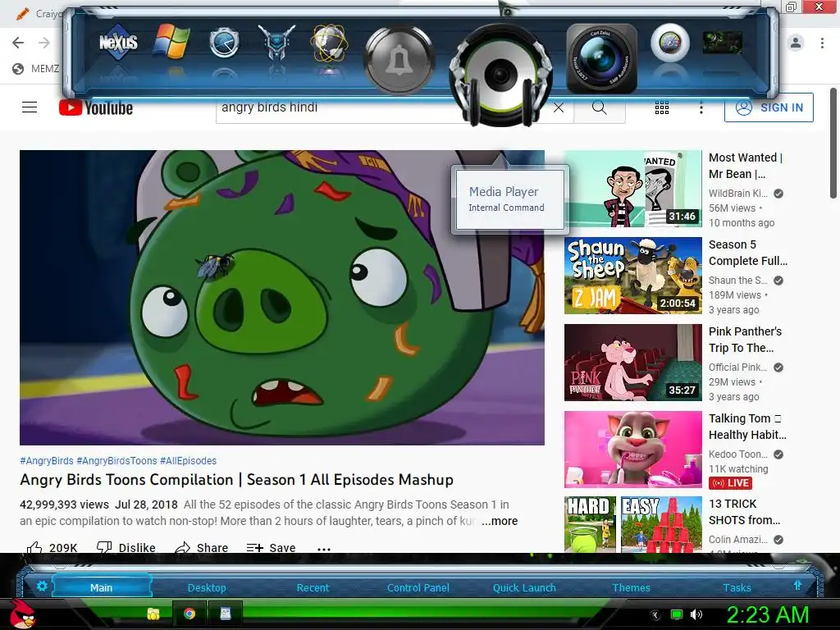Open Chrome in the taskbar
The height and width of the screenshot is (630, 840).
click(x=189, y=614)
